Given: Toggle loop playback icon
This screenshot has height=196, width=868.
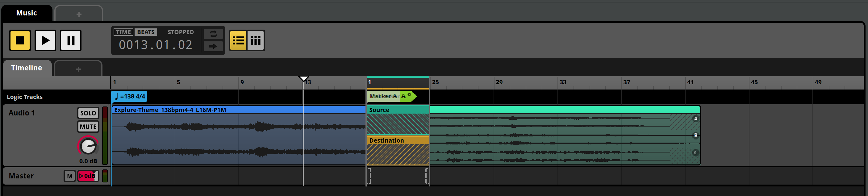Looking at the screenshot, I should tap(213, 34).
